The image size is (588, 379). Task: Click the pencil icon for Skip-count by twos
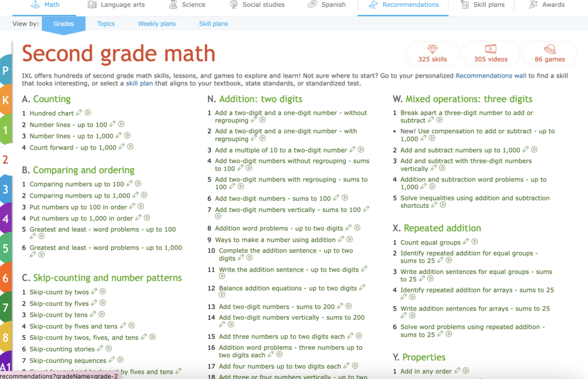click(94, 291)
